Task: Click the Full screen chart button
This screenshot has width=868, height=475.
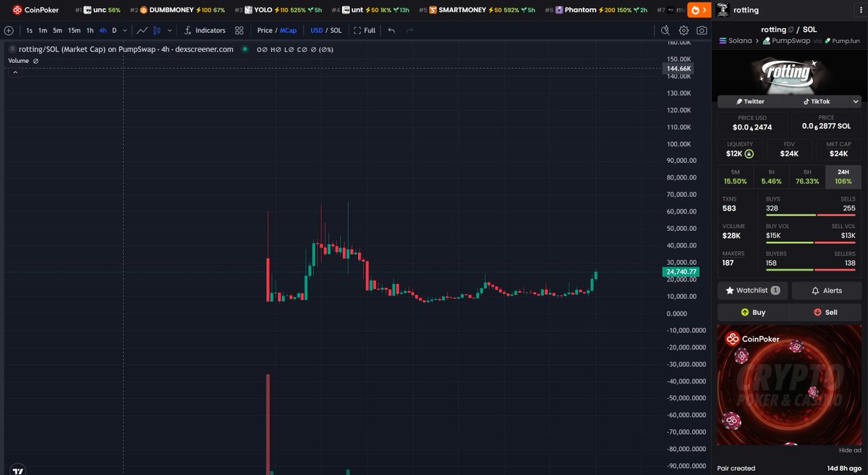Action: tap(365, 30)
